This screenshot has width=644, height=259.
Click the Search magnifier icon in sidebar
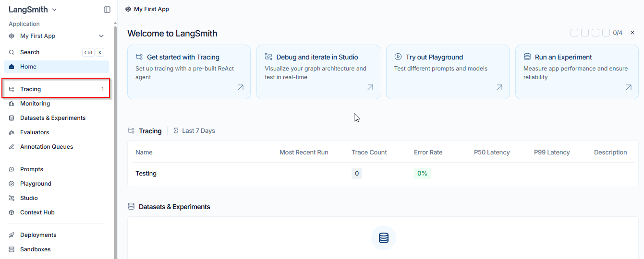click(x=12, y=52)
